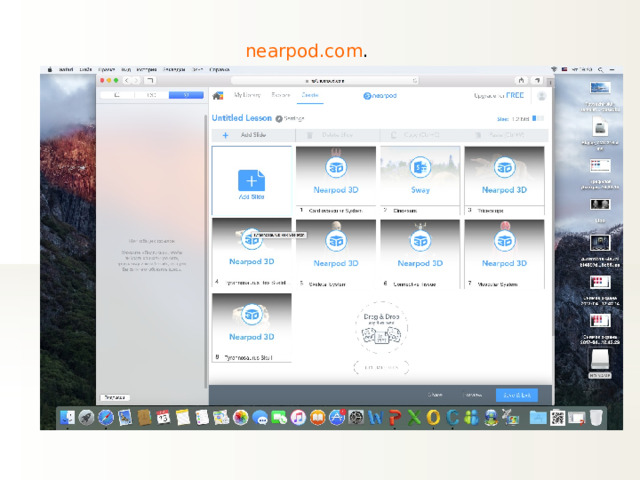The width and height of the screenshot is (640, 480).
Task: Toggle the Safari sidebar button
Action: (x=150, y=80)
